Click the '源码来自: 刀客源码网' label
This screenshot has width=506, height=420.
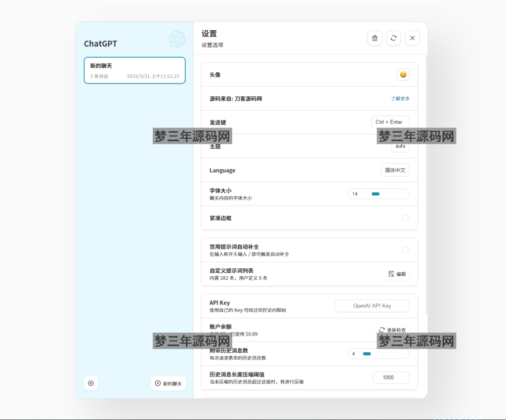[236, 99]
